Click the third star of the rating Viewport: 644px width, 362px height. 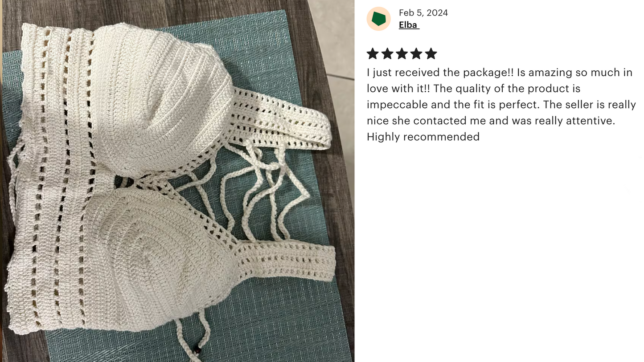point(402,54)
